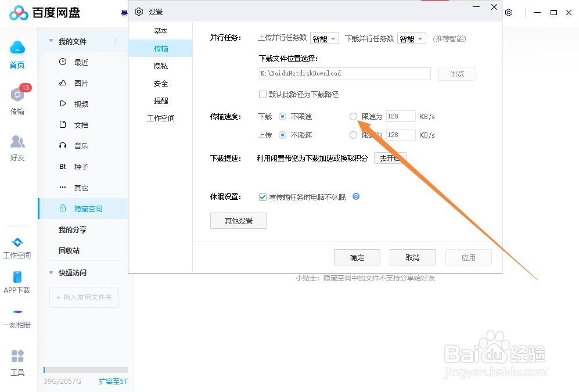Open the 下载并行任务数 智能 dropdown
Screen dimensions: 579x392
click(411, 38)
